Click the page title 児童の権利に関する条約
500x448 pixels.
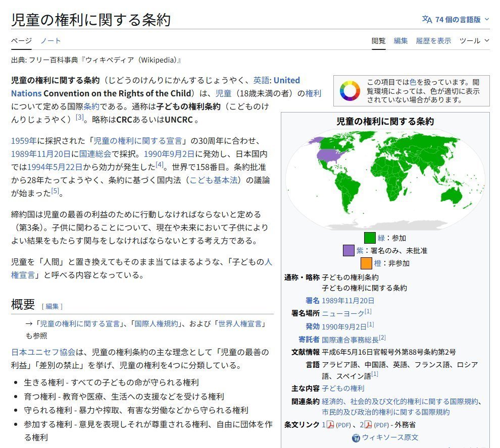coord(91,20)
